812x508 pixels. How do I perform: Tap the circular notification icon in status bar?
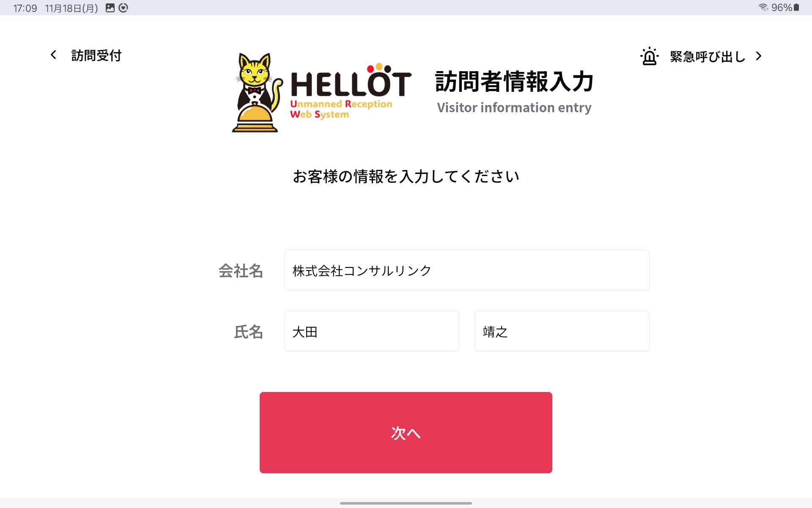point(123,8)
